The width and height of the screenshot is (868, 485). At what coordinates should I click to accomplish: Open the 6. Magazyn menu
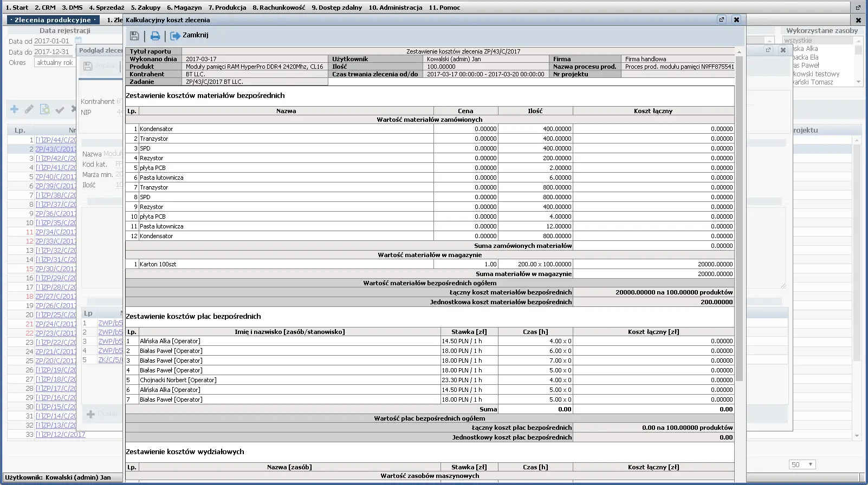tap(184, 8)
